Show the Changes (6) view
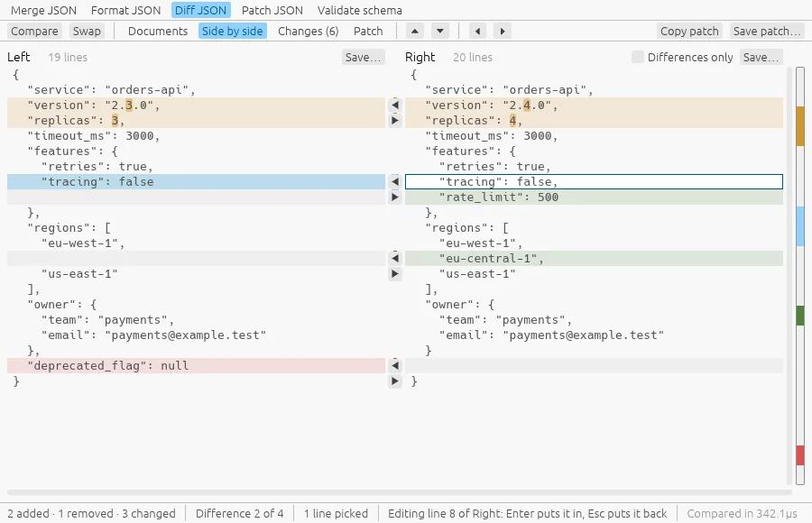 point(309,31)
